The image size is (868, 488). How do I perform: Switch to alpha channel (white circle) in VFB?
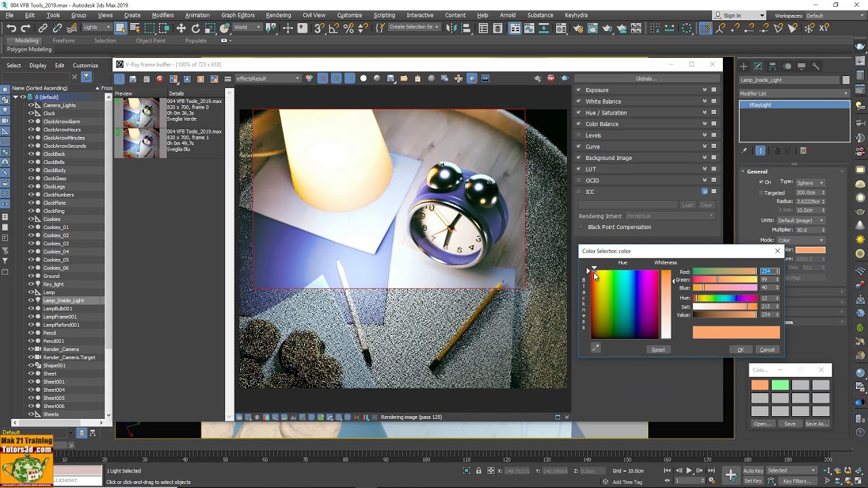pos(363,79)
